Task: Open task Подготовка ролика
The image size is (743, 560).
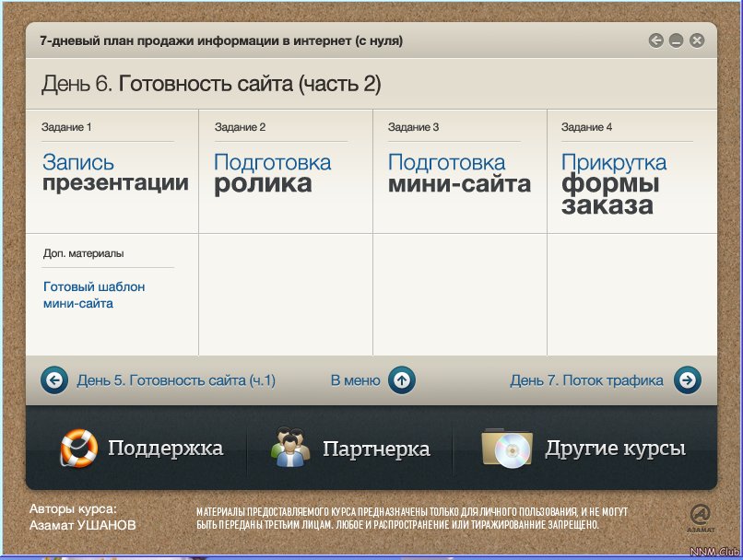Action: [272, 173]
